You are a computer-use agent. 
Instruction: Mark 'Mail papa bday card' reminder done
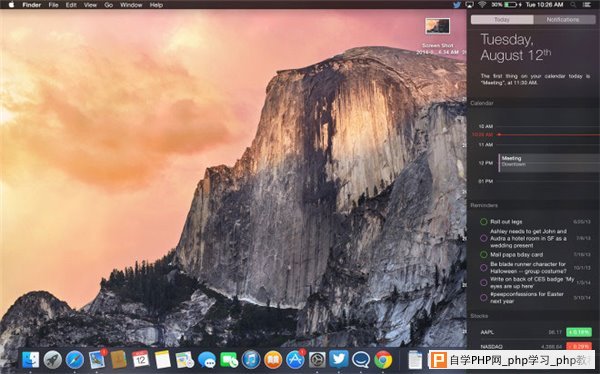point(483,255)
